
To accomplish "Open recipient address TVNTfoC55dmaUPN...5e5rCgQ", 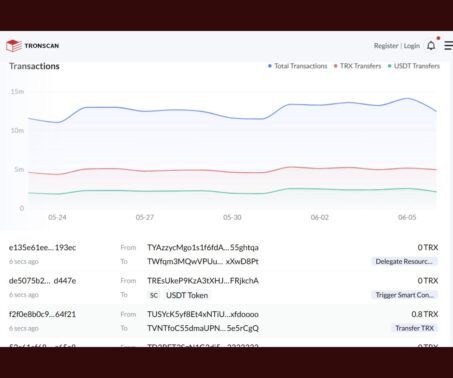I will (203, 328).
